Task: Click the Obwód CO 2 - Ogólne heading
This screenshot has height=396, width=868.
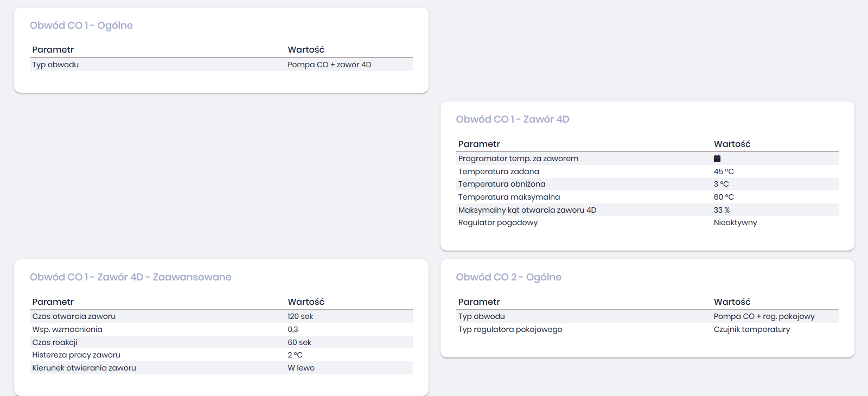Action: (508, 277)
